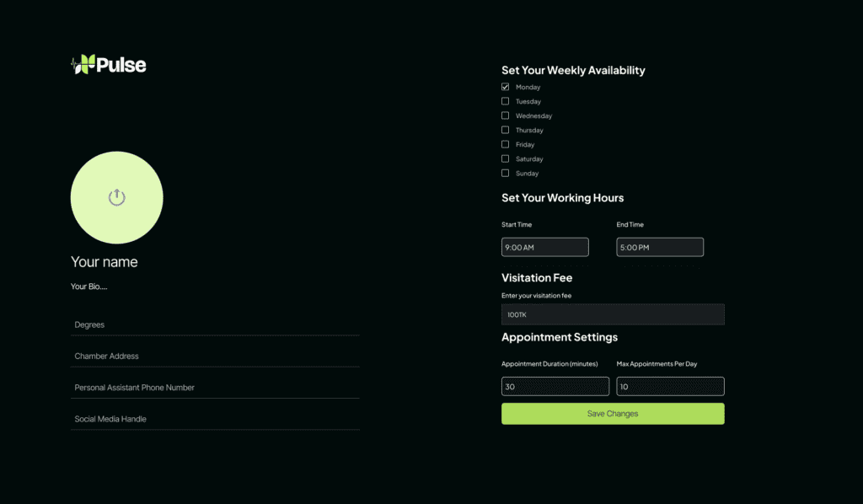Open the End Time picker
This screenshot has height=504, width=863.
[x=660, y=247]
